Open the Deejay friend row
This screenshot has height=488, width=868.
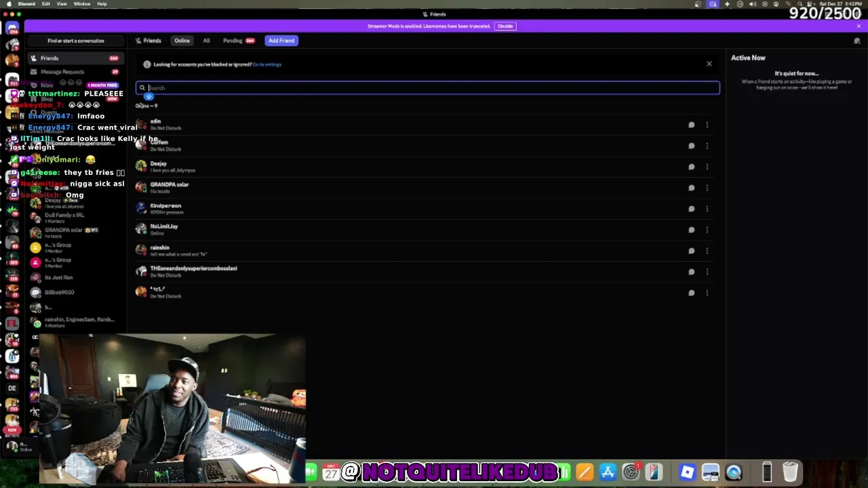pos(425,167)
